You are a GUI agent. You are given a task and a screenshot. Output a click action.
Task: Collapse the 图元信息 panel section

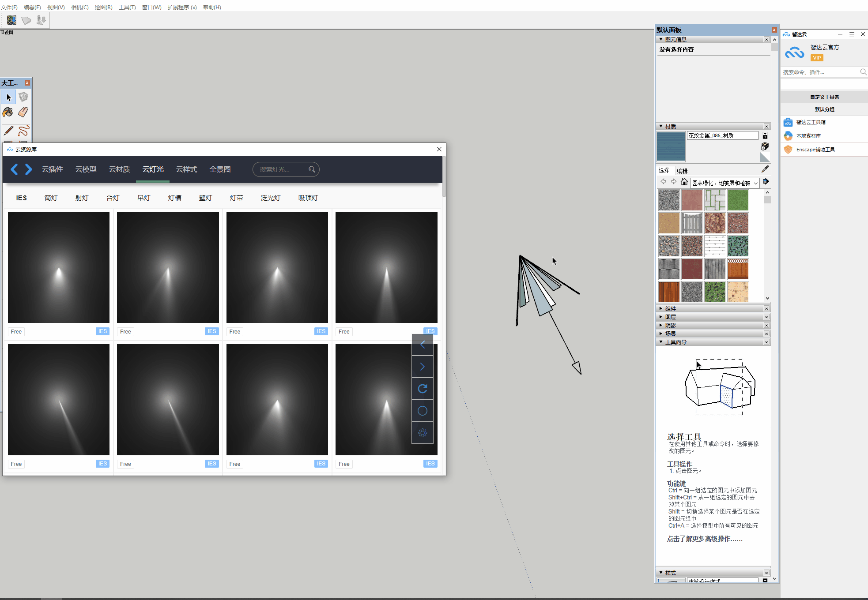(x=676, y=40)
